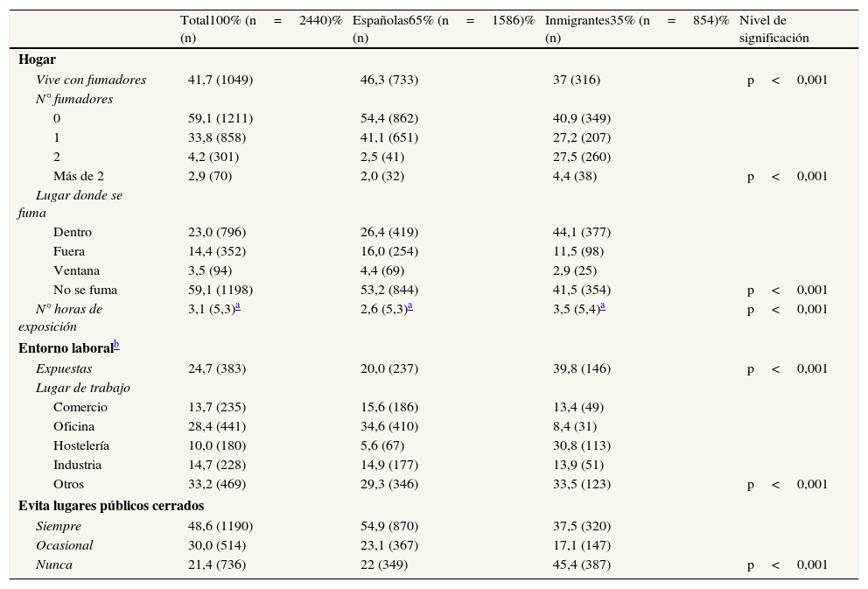Select the value 41,7 (1049)
Viewport: 868px width, 589px height.
(220, 80)
